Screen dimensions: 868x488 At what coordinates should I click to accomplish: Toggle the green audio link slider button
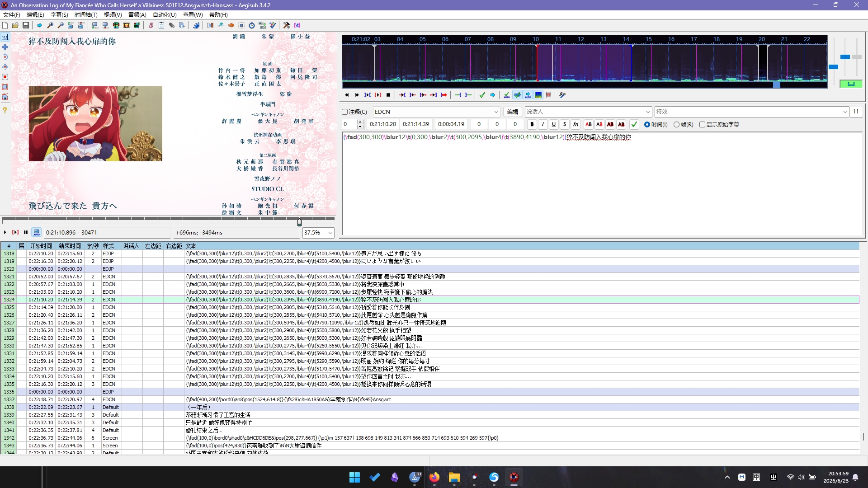pyautogui.click(x=851, y=84)
